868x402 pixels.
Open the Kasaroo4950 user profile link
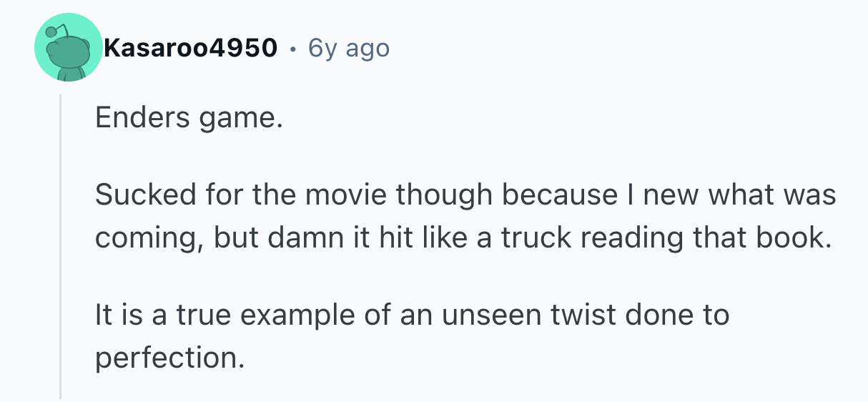190,49
